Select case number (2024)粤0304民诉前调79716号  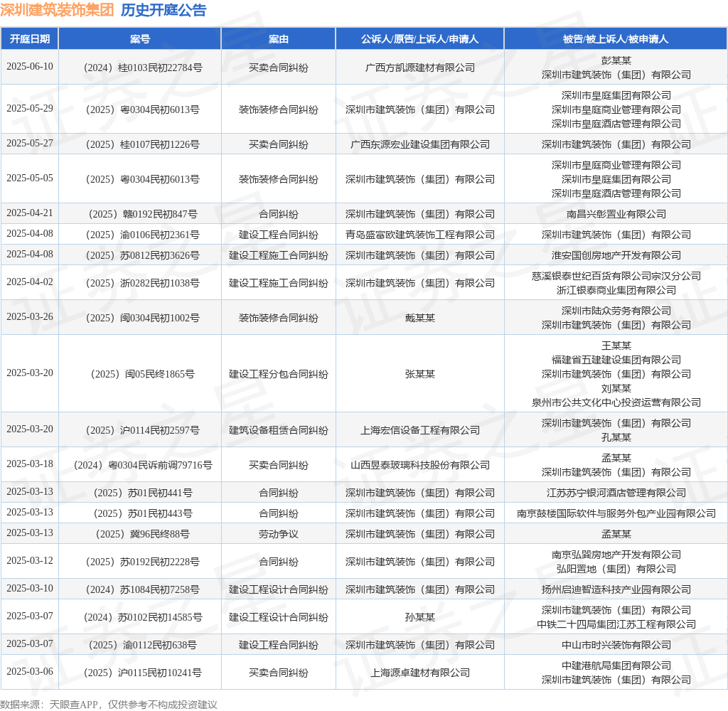click(x=143, y=465)
